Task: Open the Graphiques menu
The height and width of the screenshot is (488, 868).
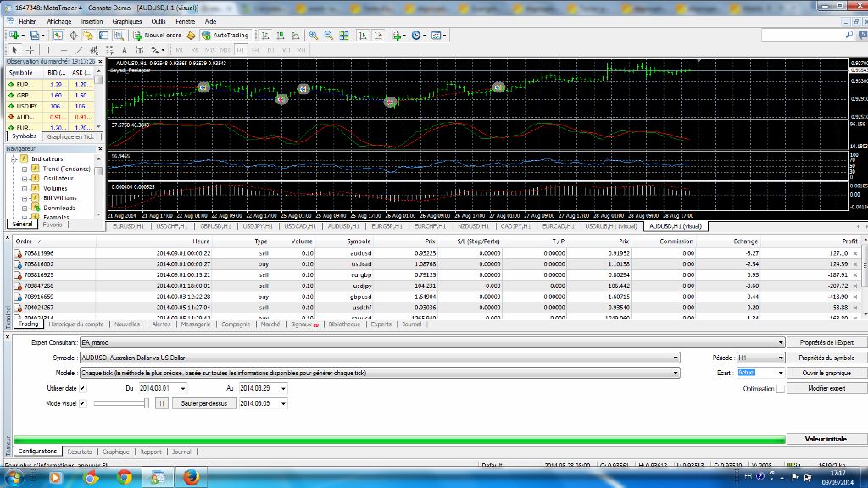Action: (127, 21)
